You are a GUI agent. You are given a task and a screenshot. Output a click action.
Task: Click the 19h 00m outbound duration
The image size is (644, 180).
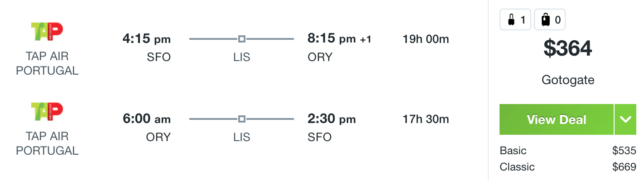(x=426, y=39)
